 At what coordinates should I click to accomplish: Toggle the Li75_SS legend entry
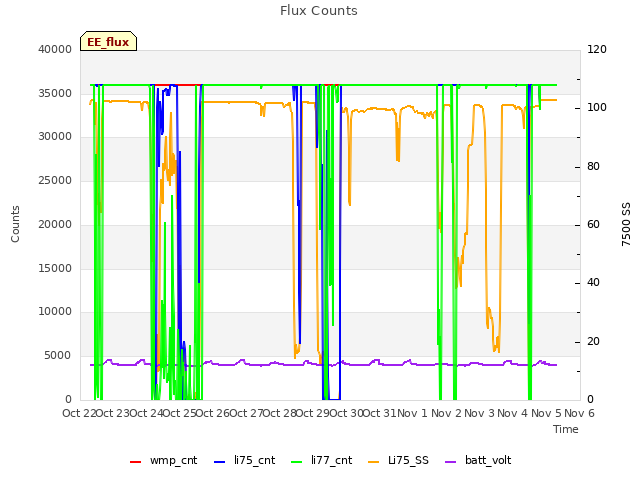(x=398, y=460)
